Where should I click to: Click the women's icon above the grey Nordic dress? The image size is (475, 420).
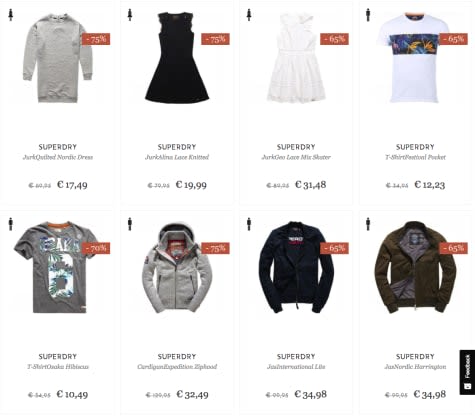pyautogui.click(x=11, y=15)
